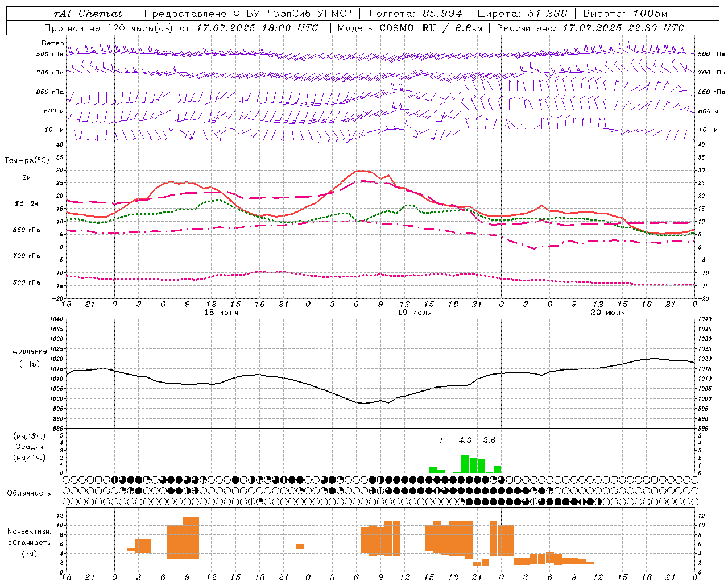728x582 pixels.
Task: Click the (км) convective cloud unit label
Action: coord(29,554)
